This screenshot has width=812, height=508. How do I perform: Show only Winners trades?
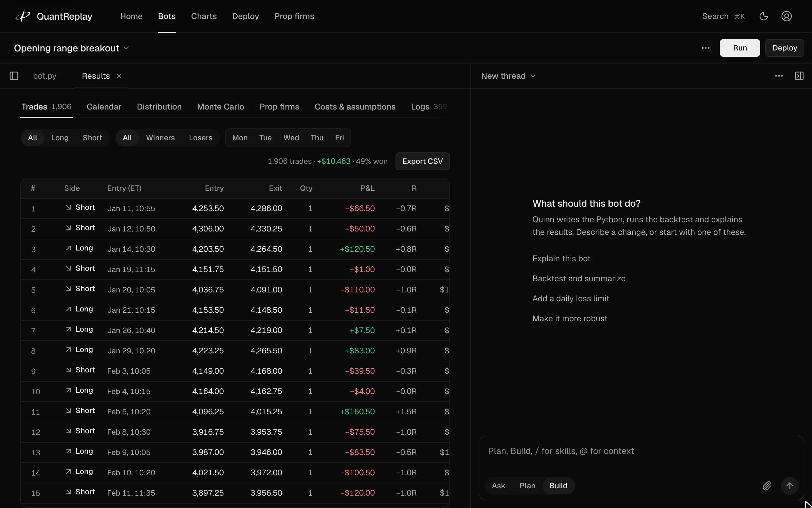[x=160, y=138]
